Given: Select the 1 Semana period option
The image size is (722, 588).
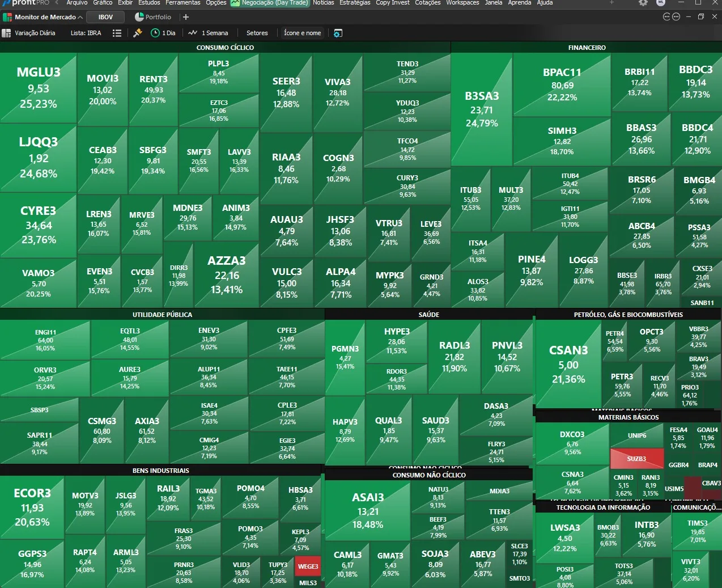Looking at the screenshot, I should (x=209, y=33).
